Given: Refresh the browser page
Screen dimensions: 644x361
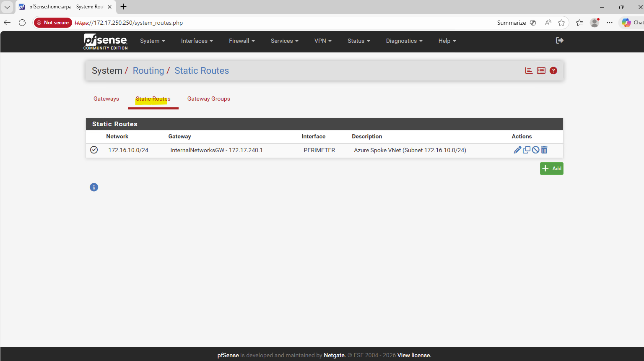Looking at the screenshot, I should pyautogui.click(x=22, y=23).
